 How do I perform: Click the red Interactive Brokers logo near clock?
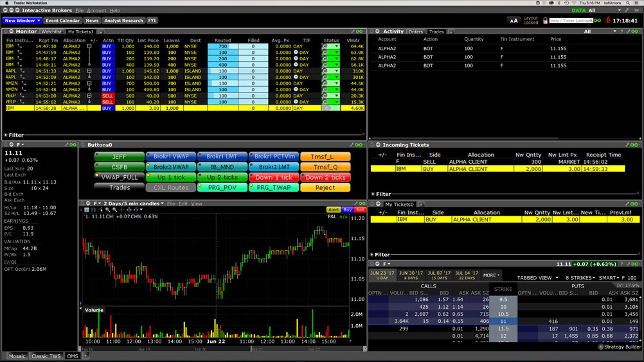tap(608, 21)
